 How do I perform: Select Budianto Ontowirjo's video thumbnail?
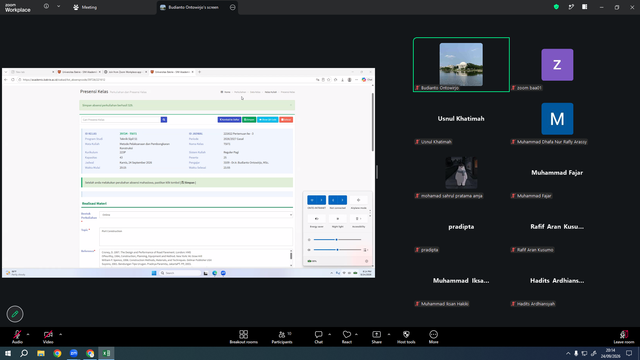[461, 64]
